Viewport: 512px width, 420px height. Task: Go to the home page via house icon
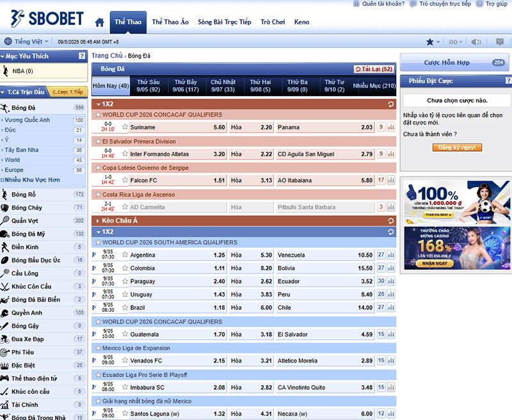point(99,22)
